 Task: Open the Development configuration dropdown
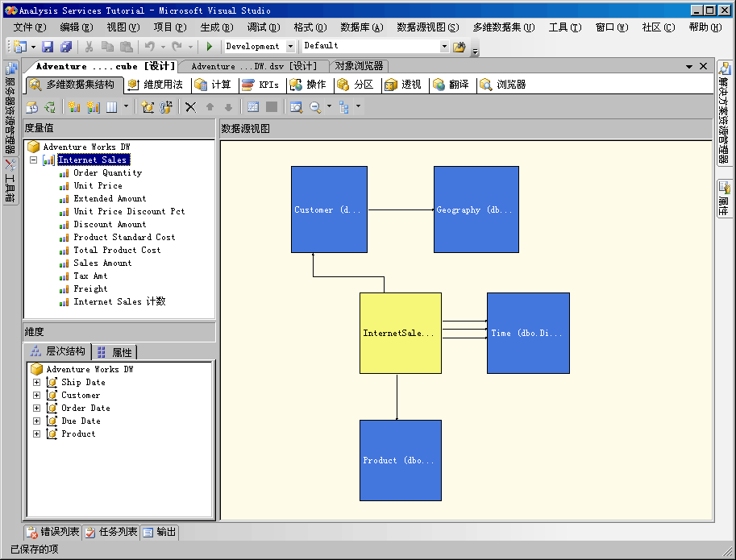point(291,47)
